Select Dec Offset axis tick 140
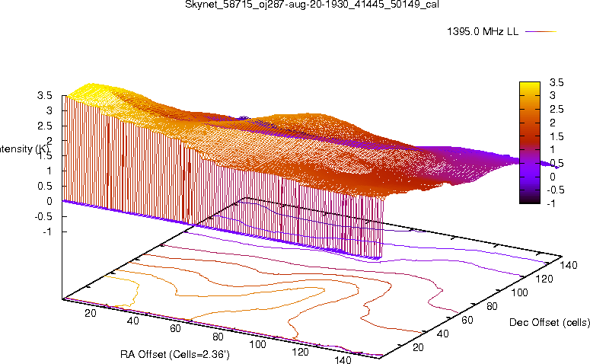 click(x=569, y=265)
